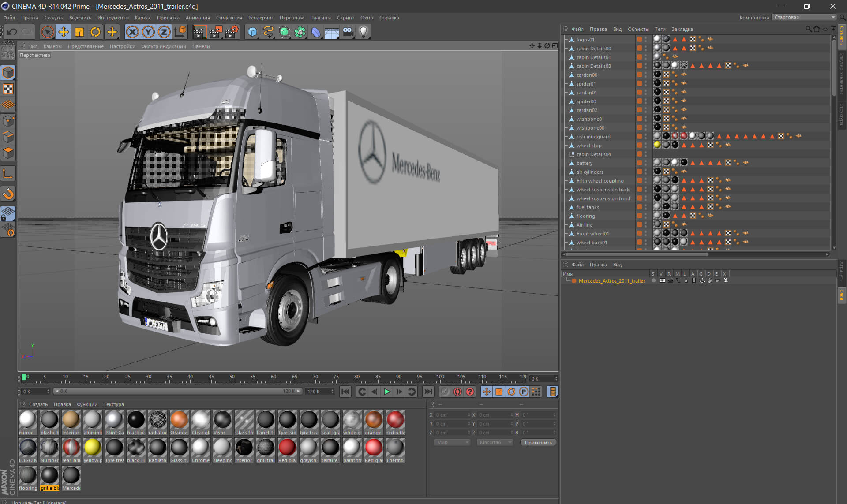Click the X position input field
This screenshot has height=504, width=847.
tap(453, 415)
